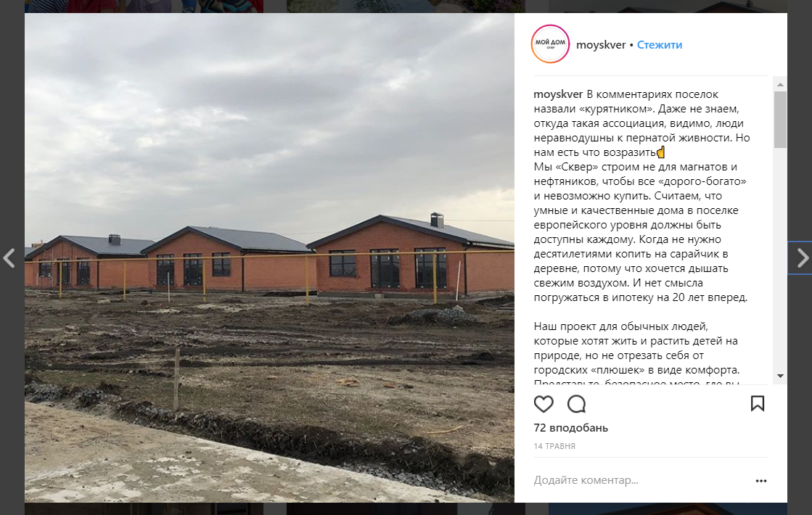This screenshot has width=812, height=515.
Task: Open moyskver username in header
Action: (601, 45)
